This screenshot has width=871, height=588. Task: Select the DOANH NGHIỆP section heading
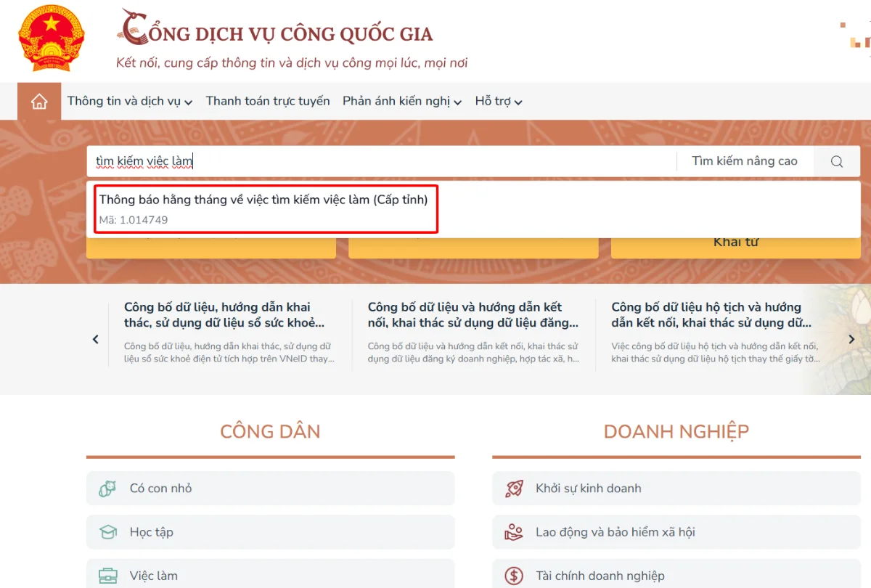pos(676,431)
